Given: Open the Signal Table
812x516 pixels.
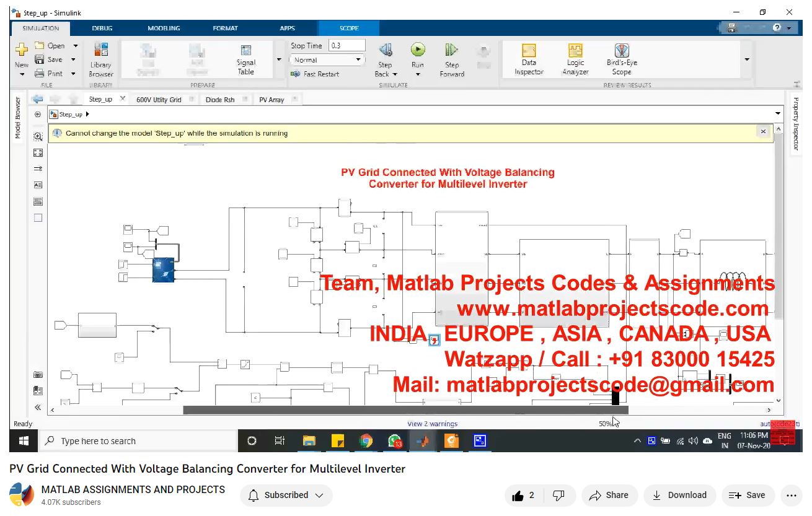Looking at the screenshot, I should coord(246,59).
